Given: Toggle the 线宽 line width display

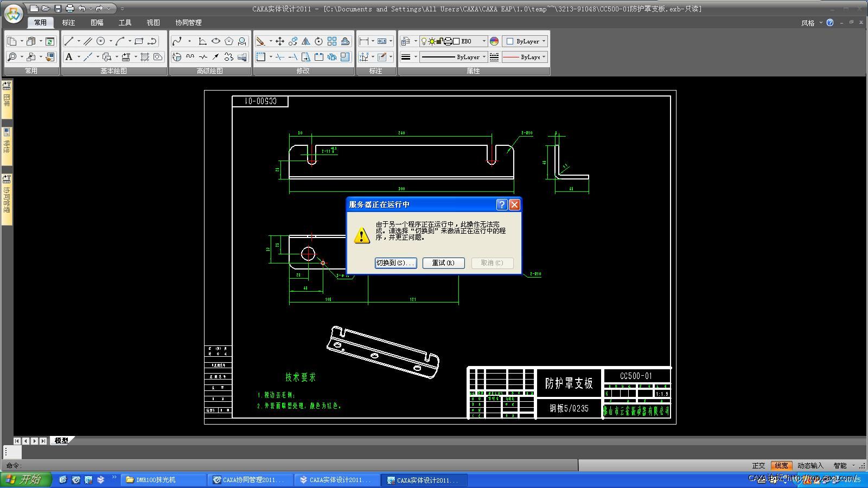Looking at the screenshot, I should (x=781, y=466).
